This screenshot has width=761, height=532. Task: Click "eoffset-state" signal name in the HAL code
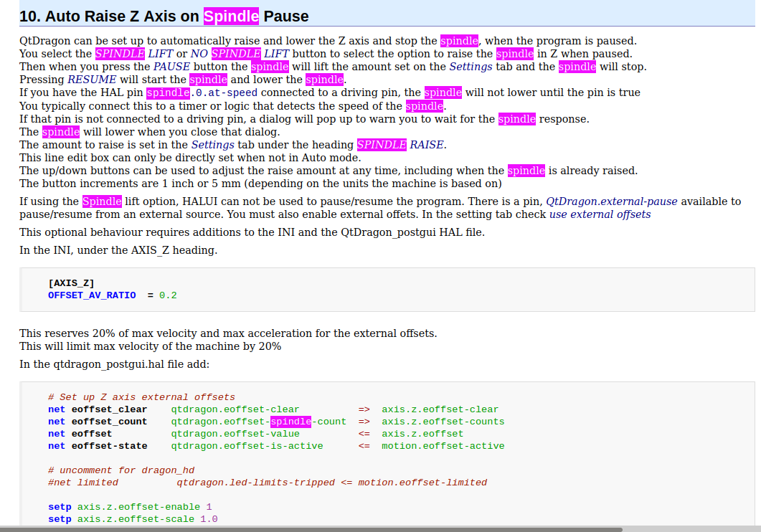(x=109, y=446)
